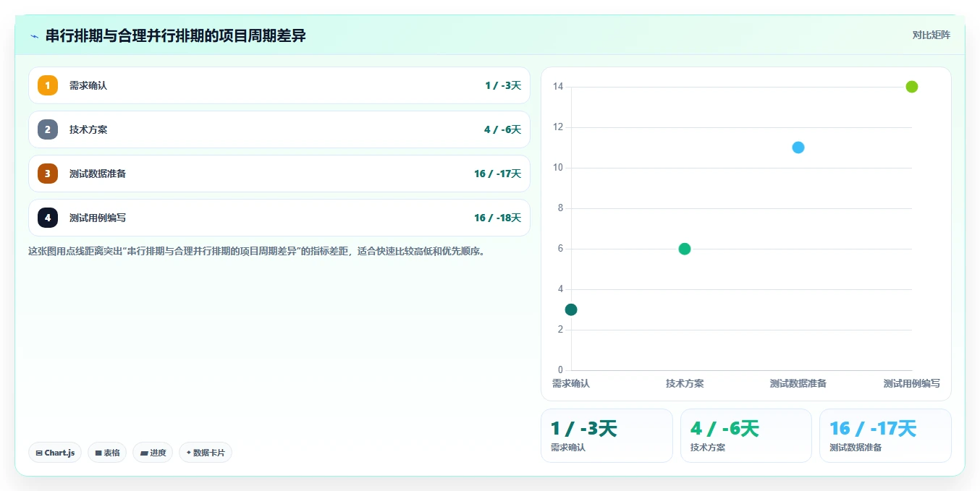Open the 1 / -3天 需求确认 data card
The width and height of the screenshot is (980, 491).
[x=607, y=435]
